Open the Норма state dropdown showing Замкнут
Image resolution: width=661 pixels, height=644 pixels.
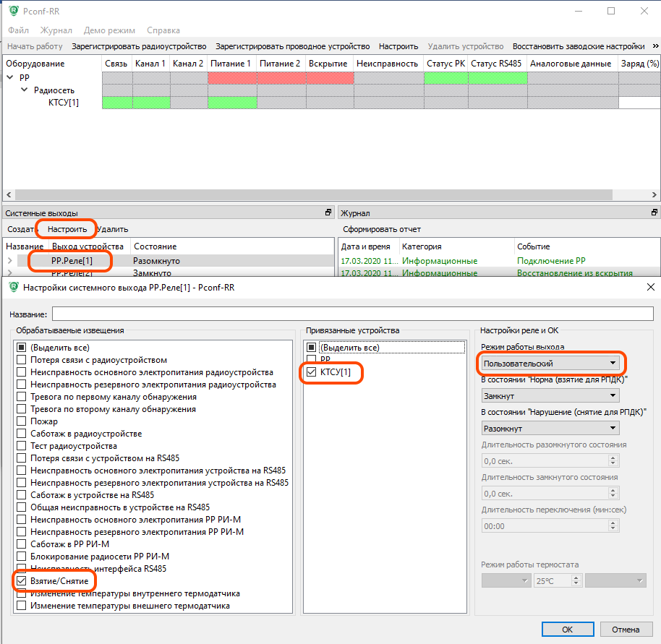click(550, 395)
